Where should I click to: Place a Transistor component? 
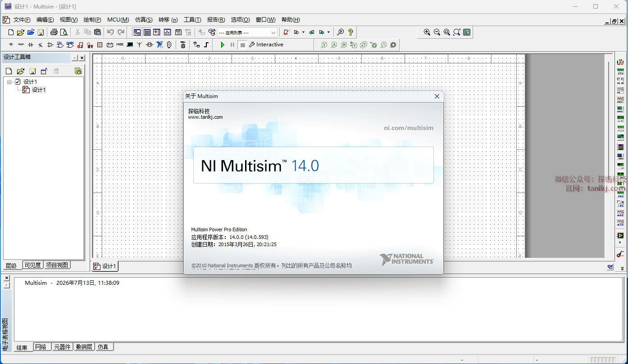point(41,45)
